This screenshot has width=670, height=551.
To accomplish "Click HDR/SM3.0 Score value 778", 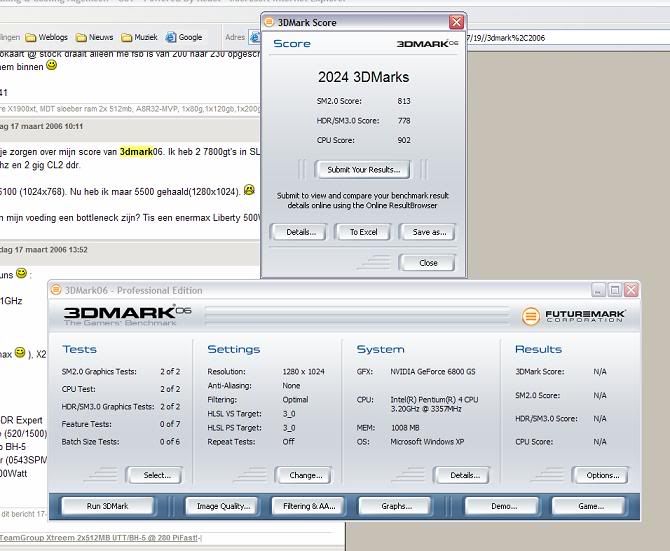I will point(404,120).
